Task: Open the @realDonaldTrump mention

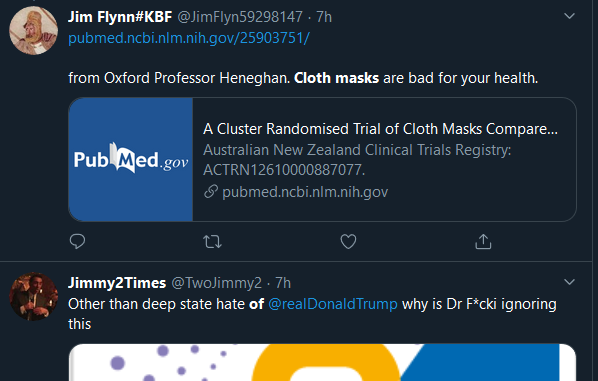Action: (x=333, y=304)
